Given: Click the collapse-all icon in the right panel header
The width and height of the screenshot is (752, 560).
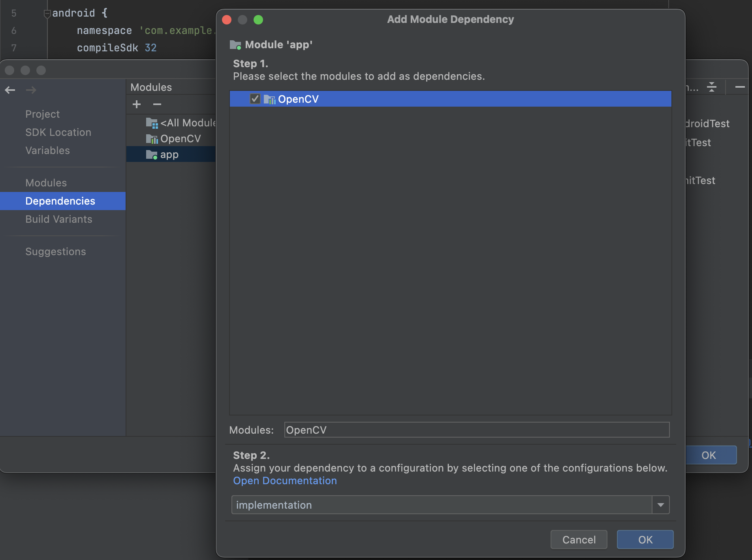Looking at the screenshot, I should click(x=712, y=87).
